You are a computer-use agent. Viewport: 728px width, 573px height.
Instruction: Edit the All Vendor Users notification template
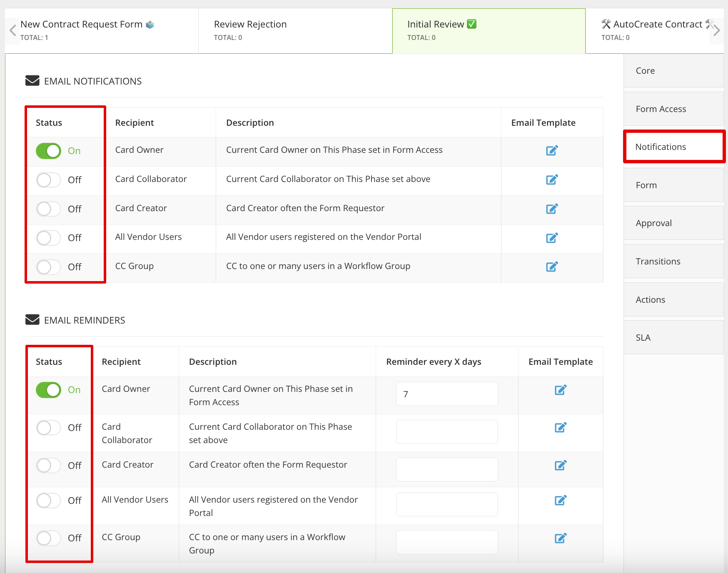coord(552,238)
